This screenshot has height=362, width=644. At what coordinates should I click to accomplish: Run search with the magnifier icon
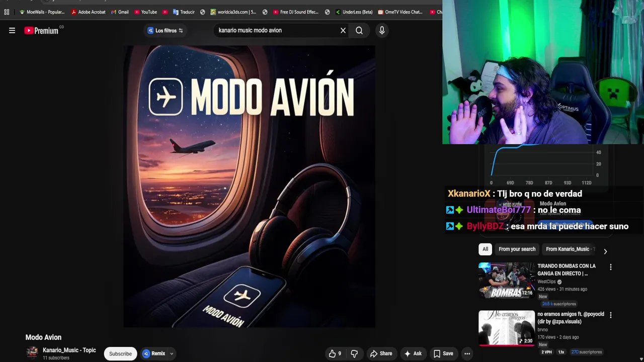(x=359, y=31)
